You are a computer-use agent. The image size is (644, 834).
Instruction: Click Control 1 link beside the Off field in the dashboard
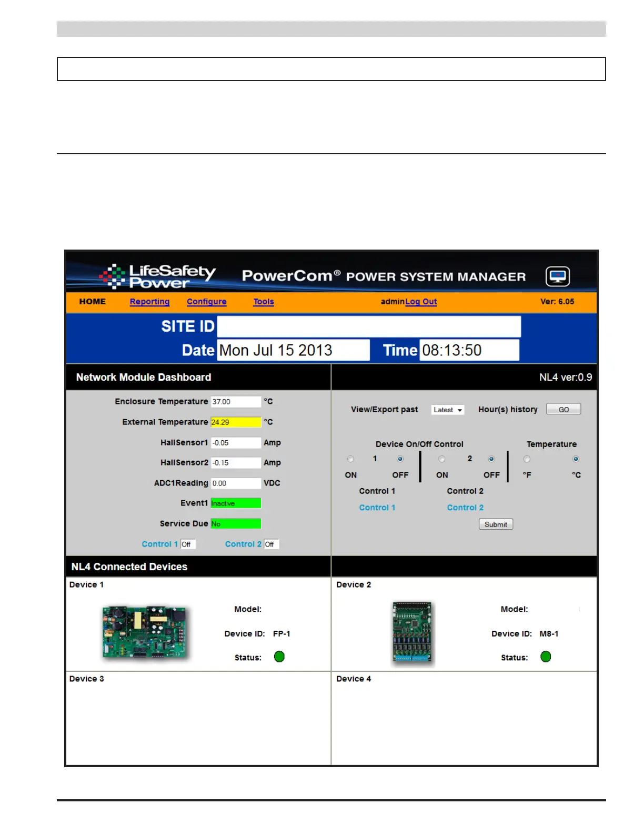pyautogui.click(x=160, y=544)
